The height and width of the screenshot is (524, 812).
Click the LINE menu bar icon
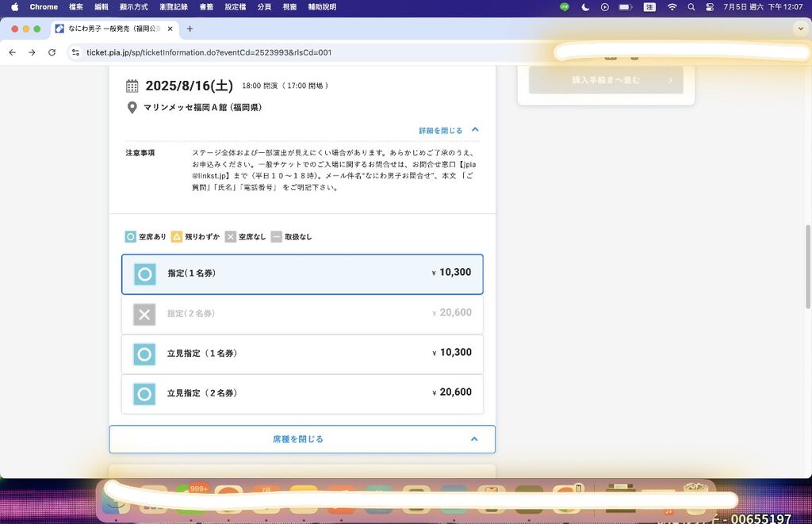pyautogui.click(x=565, y=6)
